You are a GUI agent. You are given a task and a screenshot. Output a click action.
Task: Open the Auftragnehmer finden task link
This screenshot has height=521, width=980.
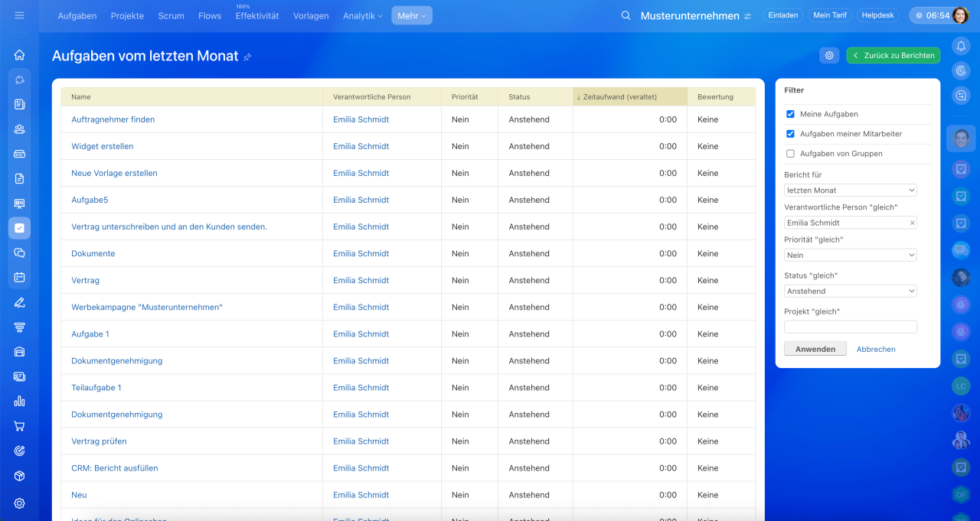(113, 119)
